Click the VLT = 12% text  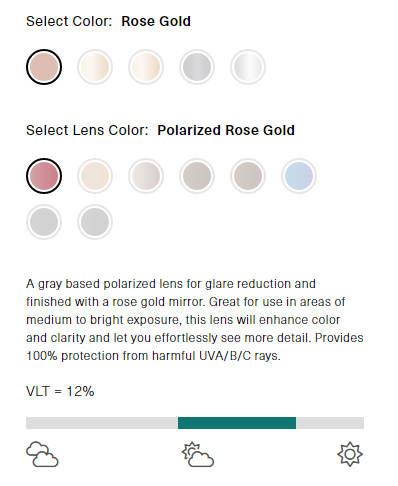[x=60, y=391]
